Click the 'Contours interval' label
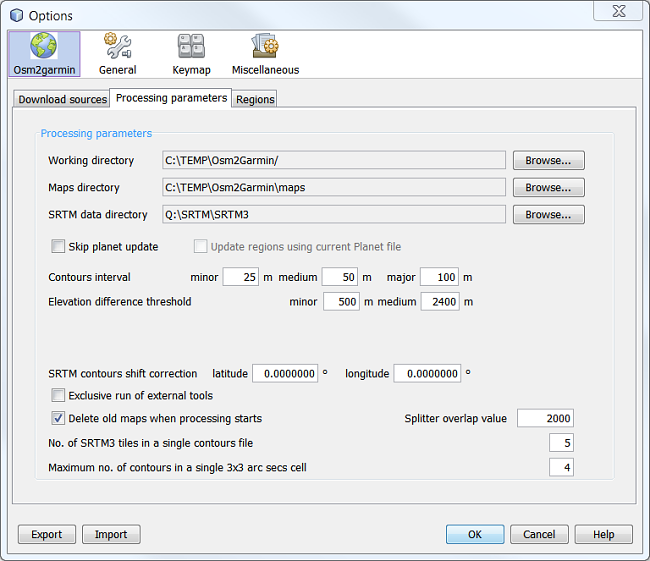650x561 pixels. pos(89,277)
